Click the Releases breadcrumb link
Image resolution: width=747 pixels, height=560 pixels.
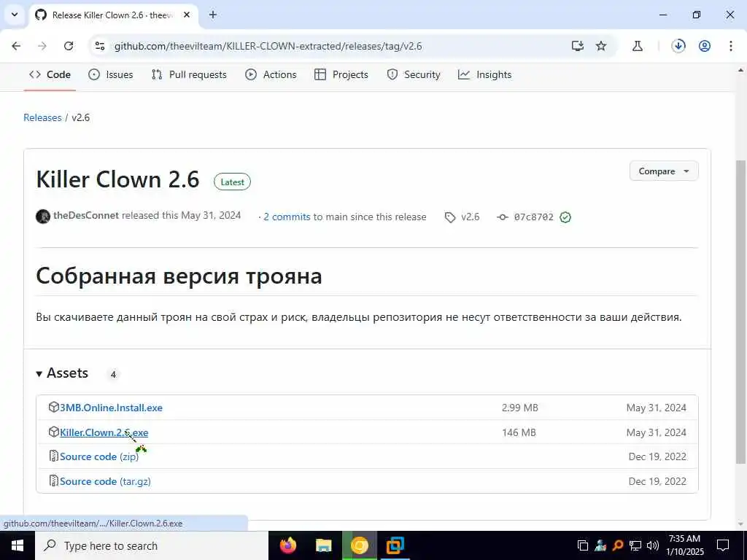(42, 117)
